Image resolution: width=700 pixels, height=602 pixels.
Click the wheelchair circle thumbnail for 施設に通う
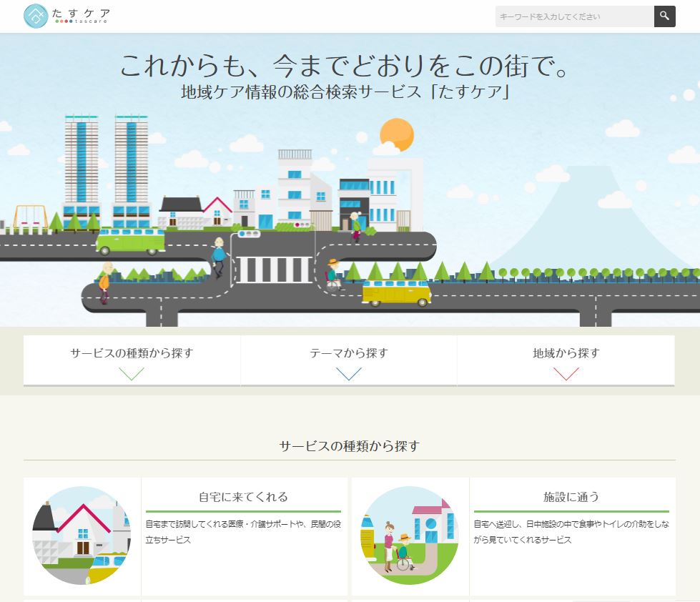(x=410, y=536)
